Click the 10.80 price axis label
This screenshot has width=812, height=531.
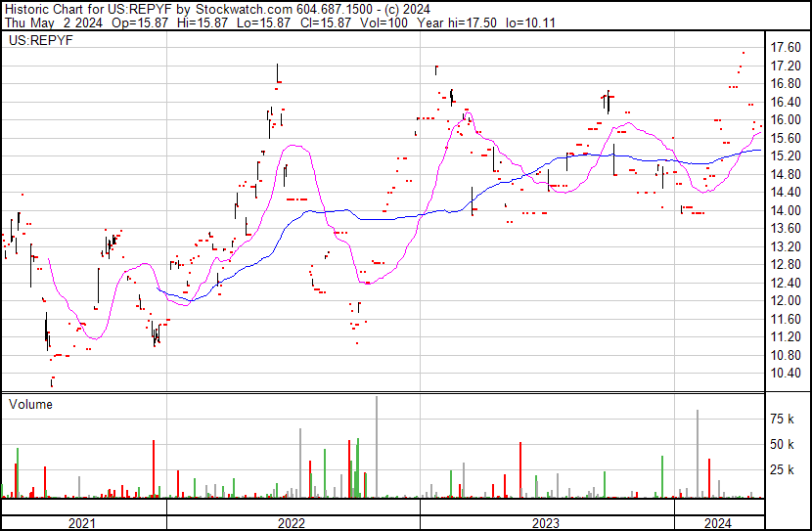click(x=786, y=355)
